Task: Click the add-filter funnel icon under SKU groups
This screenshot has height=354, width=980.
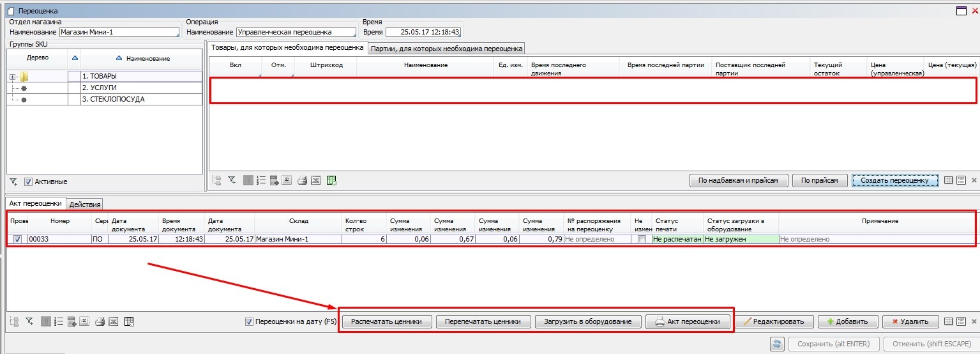Action: 14,181
